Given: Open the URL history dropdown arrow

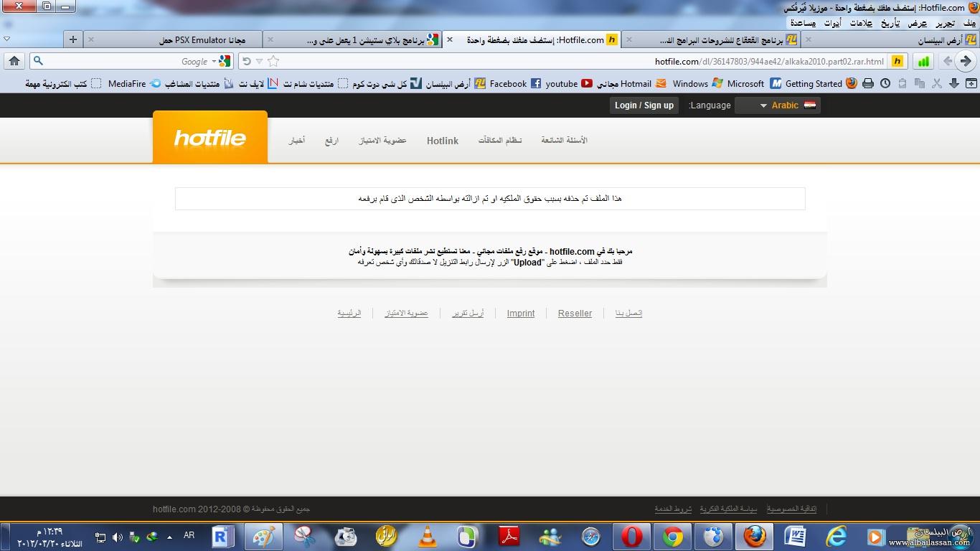Looking at the screenshot, I should (x=260, y=62).
